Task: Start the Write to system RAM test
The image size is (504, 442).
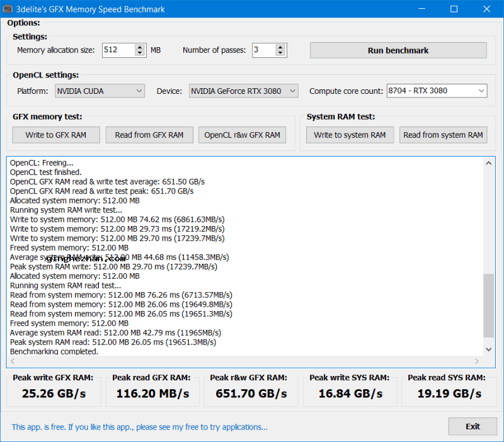Action: click(x=350, y=135)
